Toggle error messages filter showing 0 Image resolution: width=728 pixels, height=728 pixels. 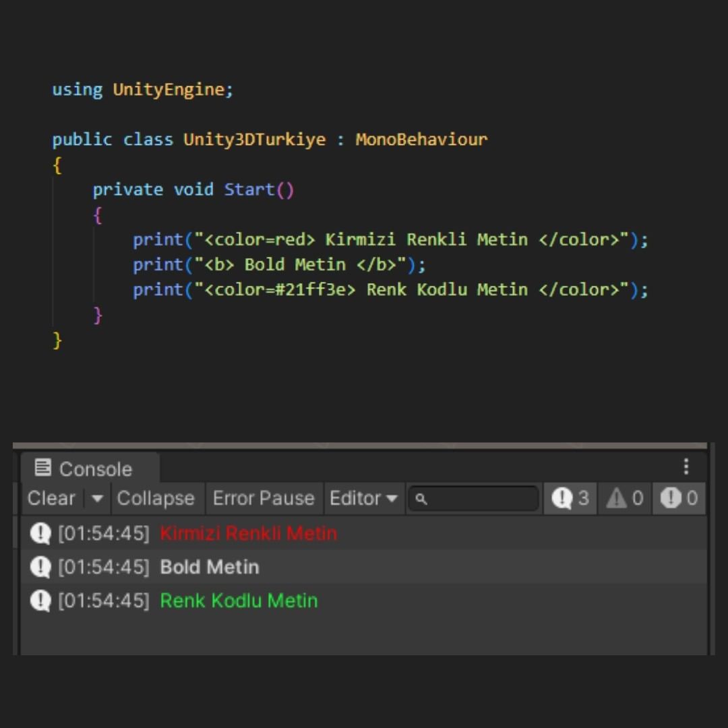click(x=679, y=498)
